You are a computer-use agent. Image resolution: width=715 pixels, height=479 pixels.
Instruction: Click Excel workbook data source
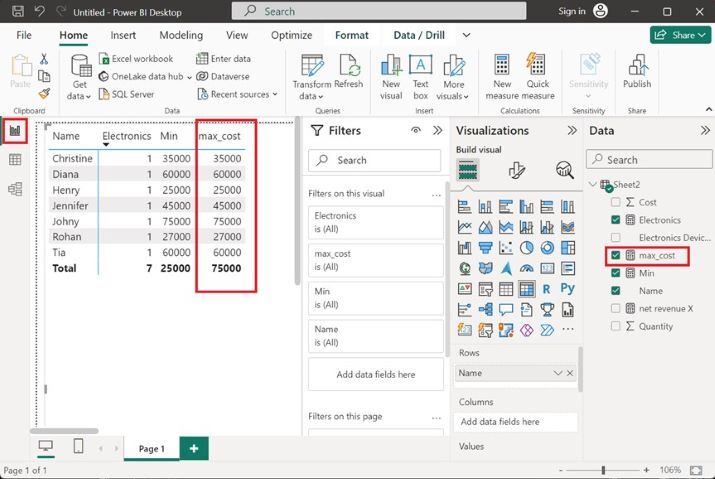[136, 58]
